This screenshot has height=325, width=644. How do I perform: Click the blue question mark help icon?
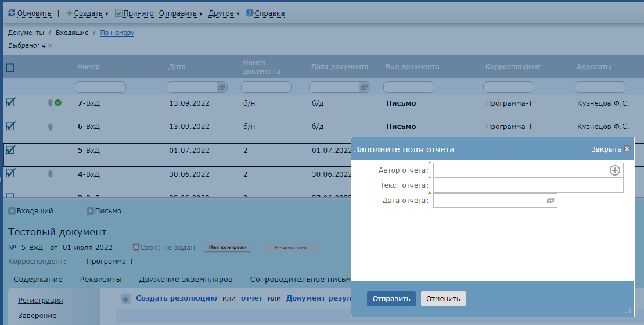click(249, 13)
